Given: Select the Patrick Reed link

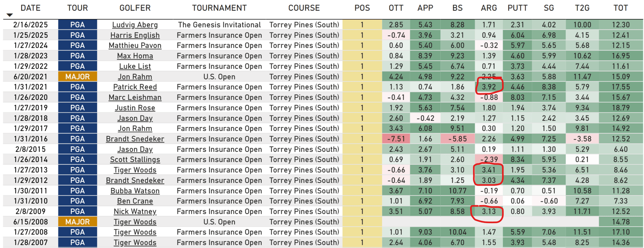Looking at the screenshot, I should click(x=135, y=87).
